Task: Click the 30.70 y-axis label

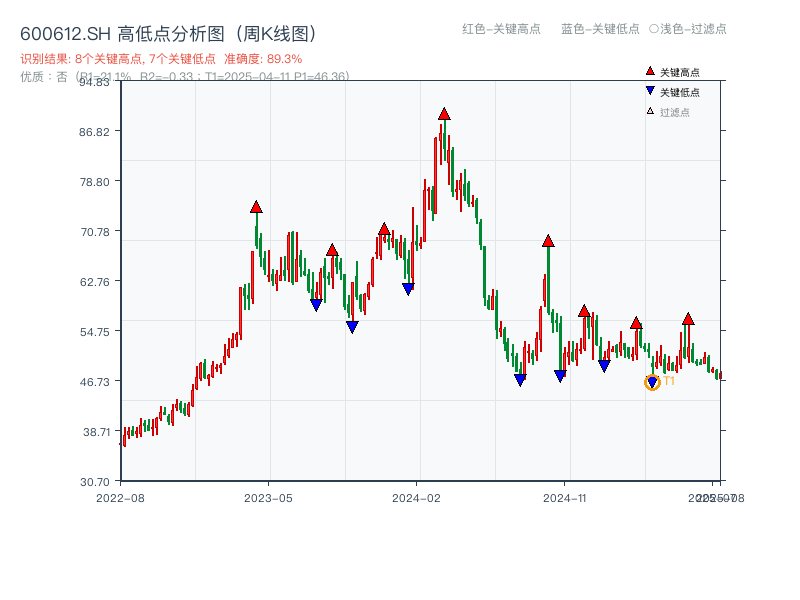Action: coord(94,482)
